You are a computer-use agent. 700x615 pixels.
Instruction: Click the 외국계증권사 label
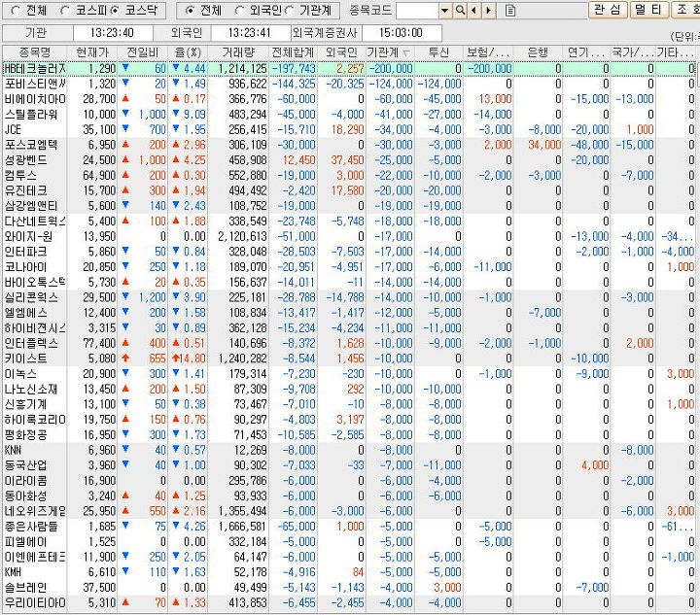(326, 33)
